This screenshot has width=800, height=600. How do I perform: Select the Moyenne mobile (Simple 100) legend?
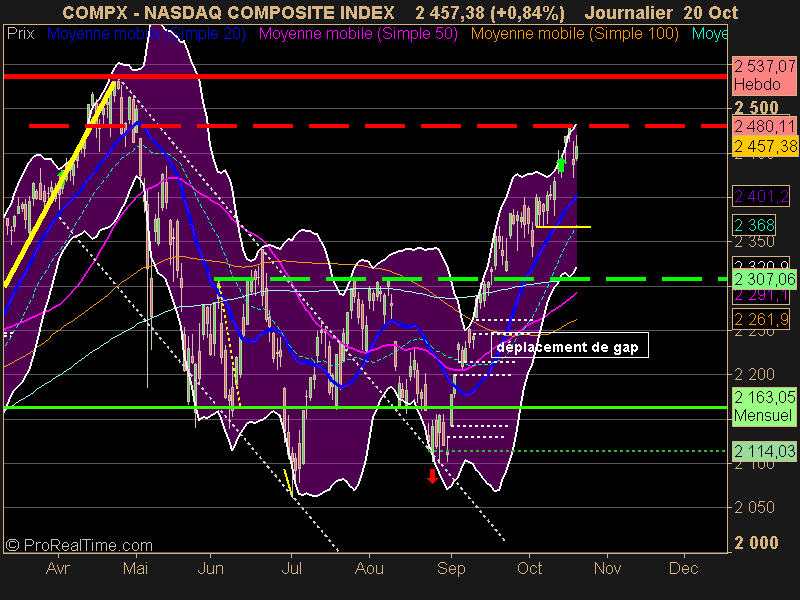point(574,34)
